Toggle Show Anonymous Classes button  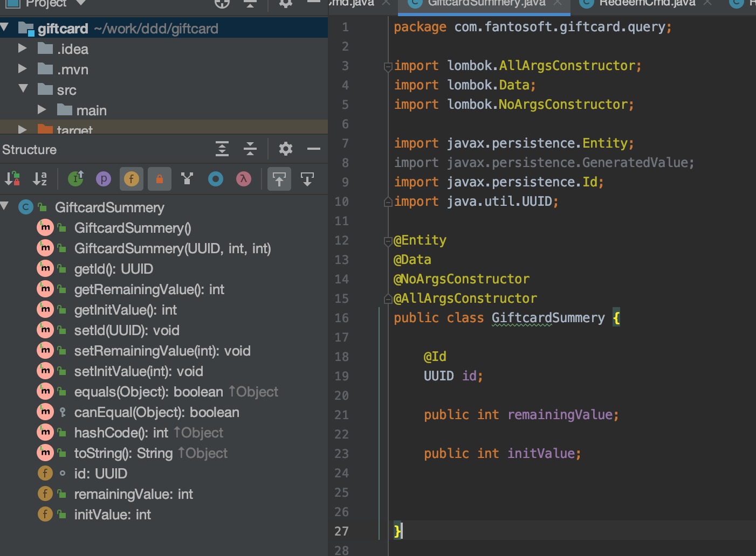click(x=187, y=179)
